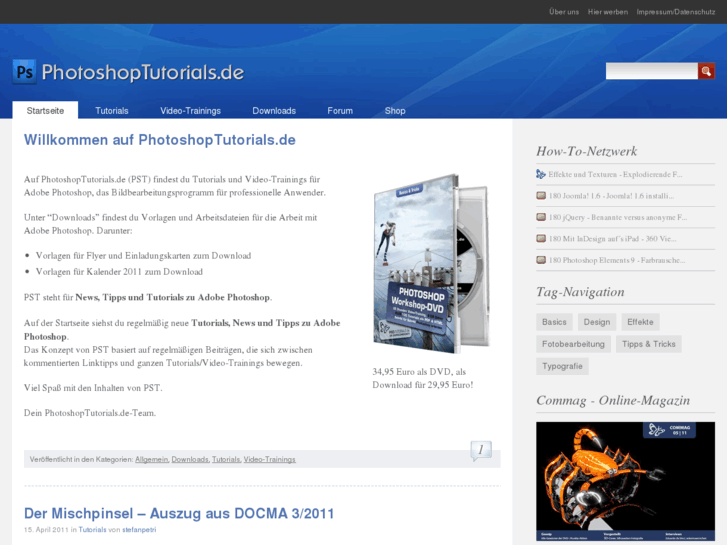Open '180 jQuery - Benannte versus anonyme F...' link

click(618, 217)
